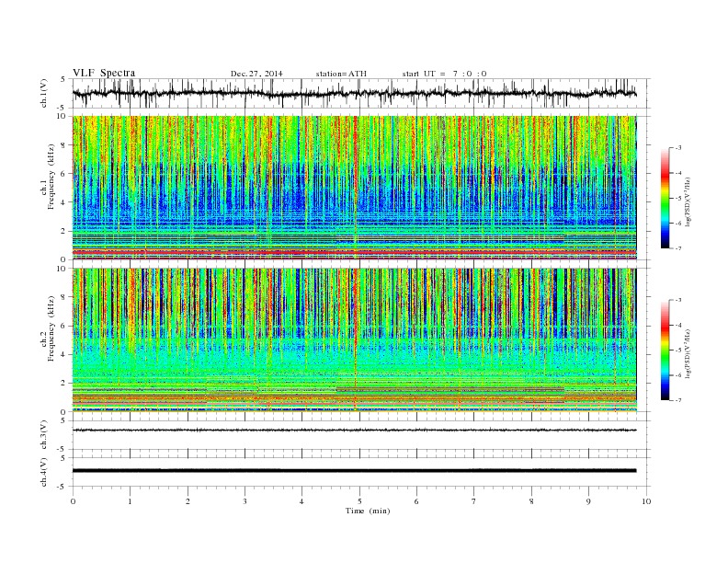The image size is (728, 563).
Task: Click the "ch.4(V)" axis label
Action: [44, 472]
